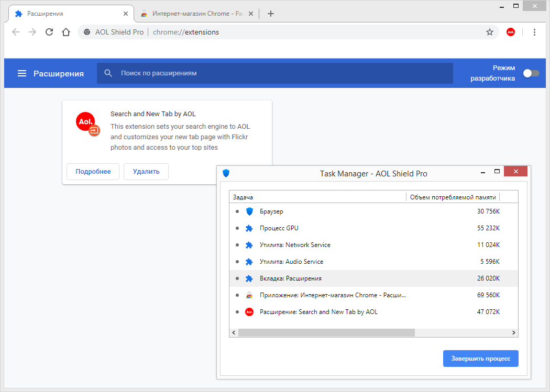Reload the current page
Viewport: 550px width, 392px height.
tap(49, 32)
